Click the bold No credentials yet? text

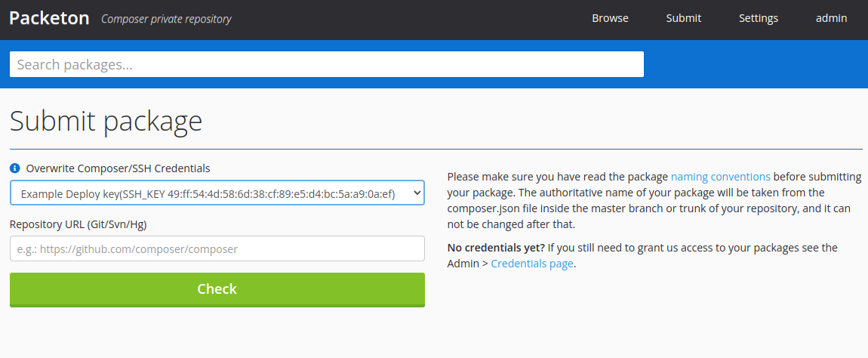[496, 248]
